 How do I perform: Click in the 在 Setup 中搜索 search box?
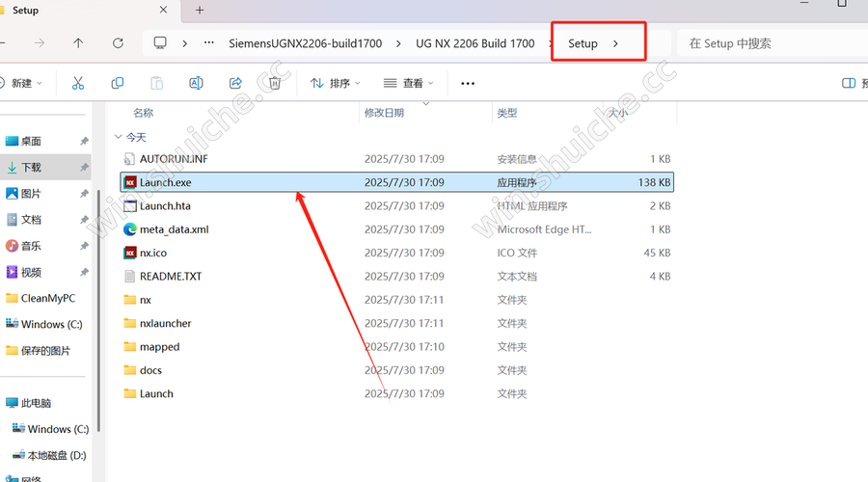click(773, 43)
